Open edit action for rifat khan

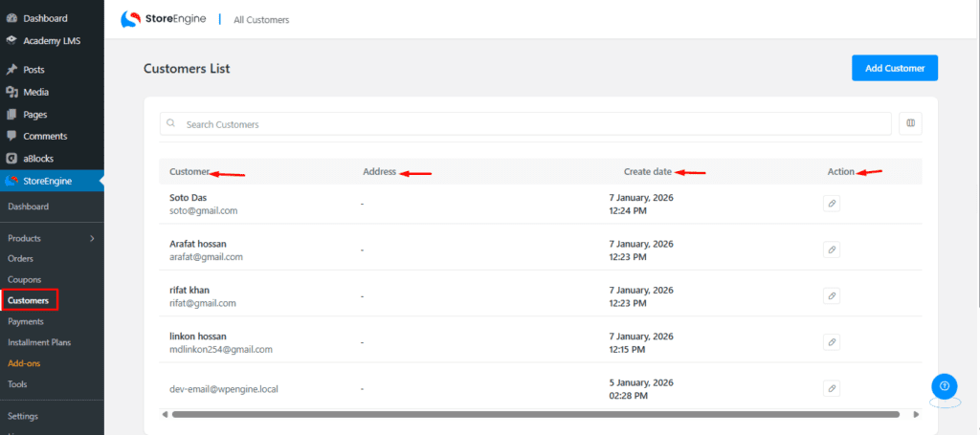pos(832,295)
